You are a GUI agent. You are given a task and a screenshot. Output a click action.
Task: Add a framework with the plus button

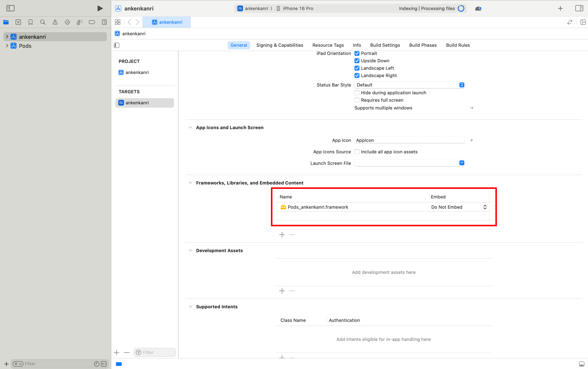tap(282, 234)
